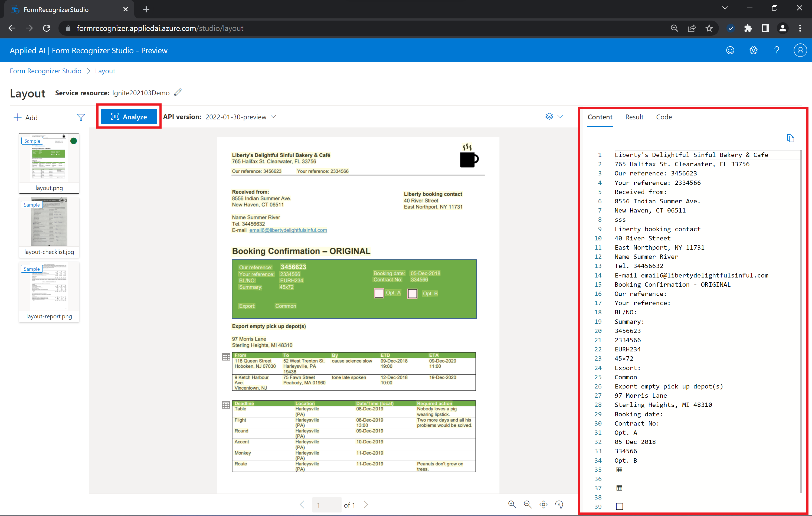This screenshot has height=516, width=812.
Task: Switch to the Code tab
Action: tap(664, 117)
